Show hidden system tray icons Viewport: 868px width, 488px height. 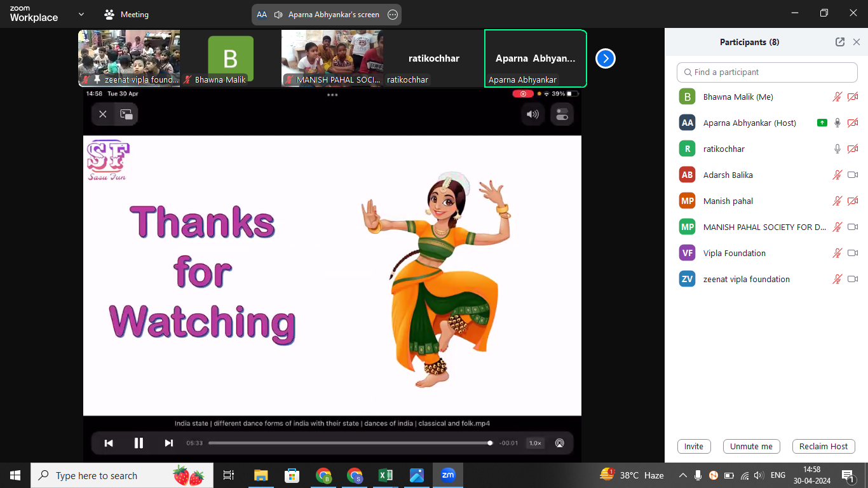click(x=682, y=475)
